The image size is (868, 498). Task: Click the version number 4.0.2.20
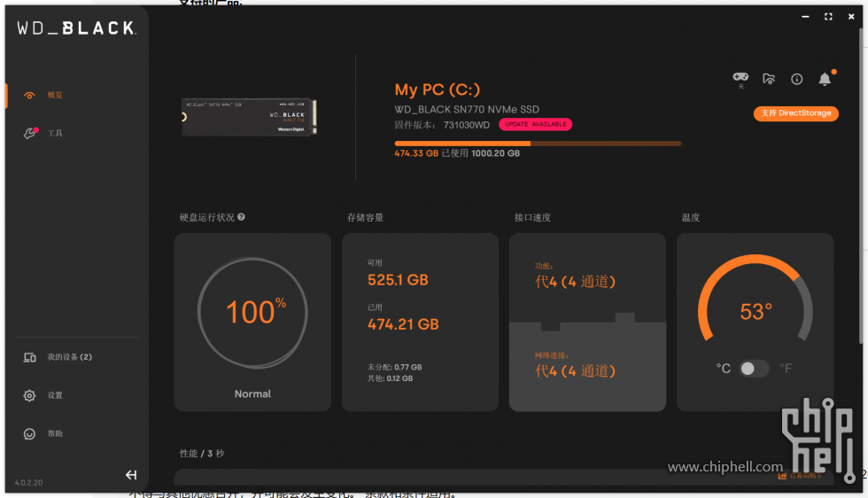point(28,482)
